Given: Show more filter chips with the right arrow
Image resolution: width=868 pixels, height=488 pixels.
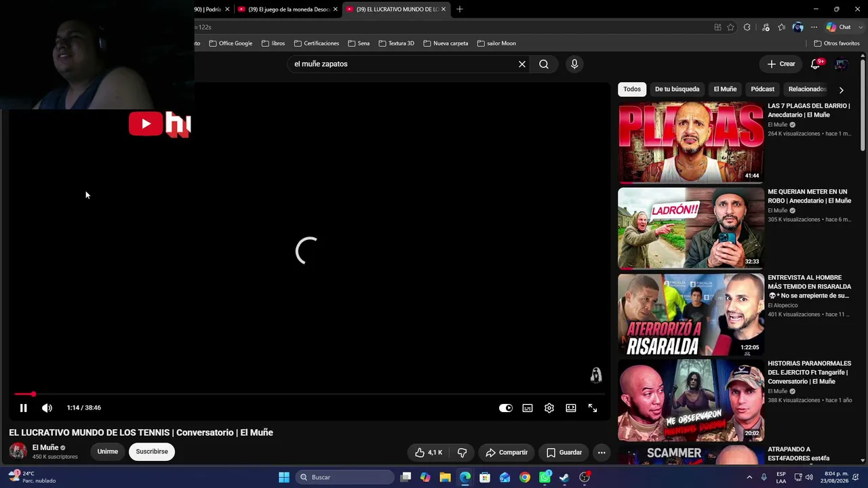Looking at the screenshot, I should click(842, 89).
